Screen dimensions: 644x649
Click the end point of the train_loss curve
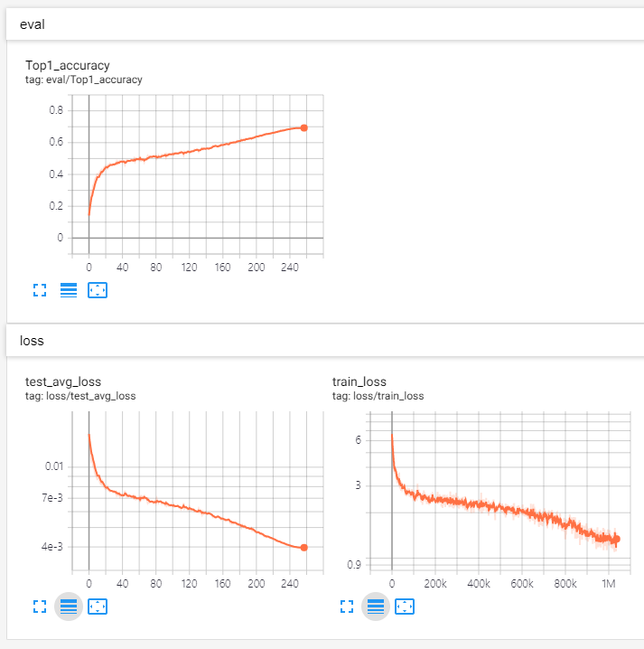tap(616, 539)
